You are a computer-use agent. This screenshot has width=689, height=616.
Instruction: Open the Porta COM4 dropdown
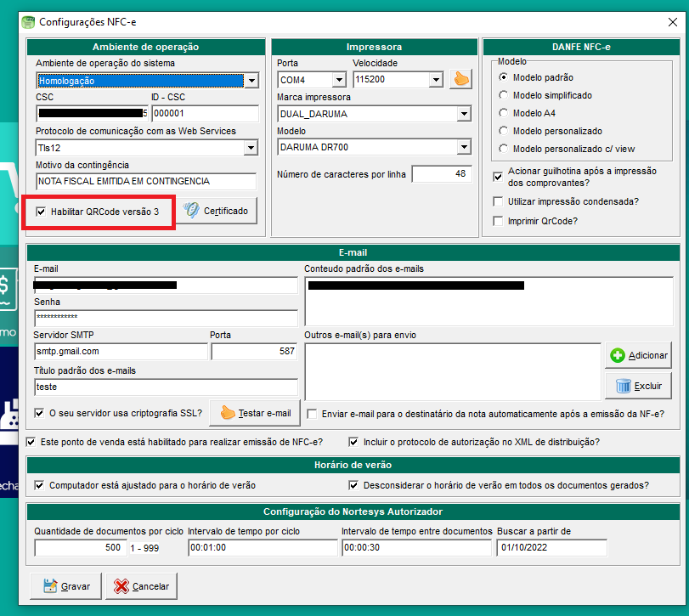[339, 80]
